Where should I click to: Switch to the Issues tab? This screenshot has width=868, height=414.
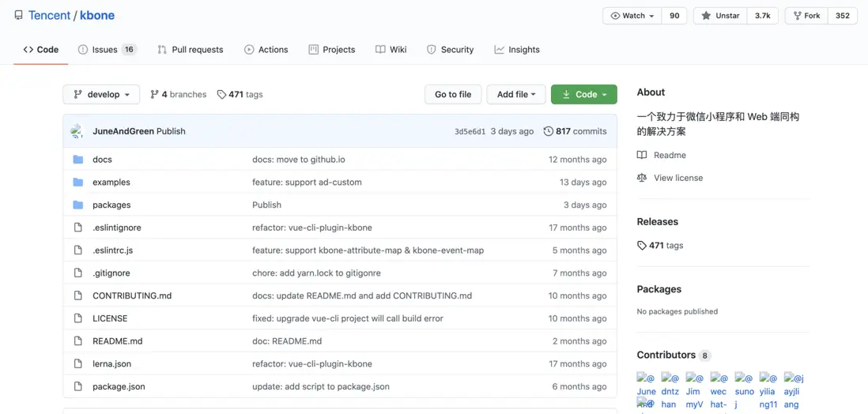107,49
